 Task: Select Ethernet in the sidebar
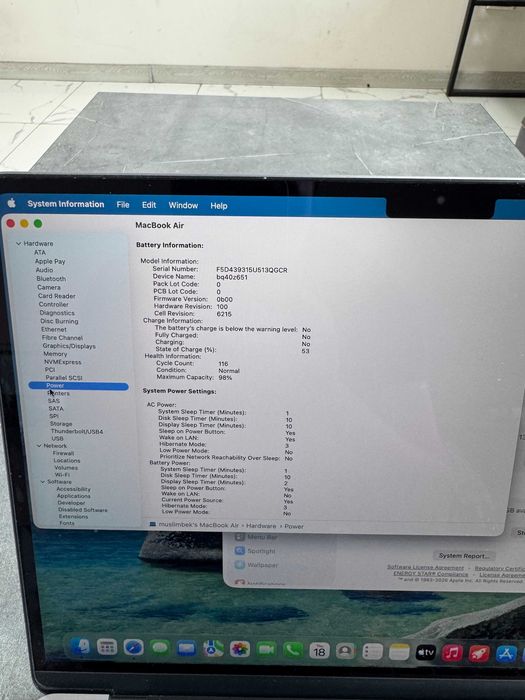click(54, 329)
